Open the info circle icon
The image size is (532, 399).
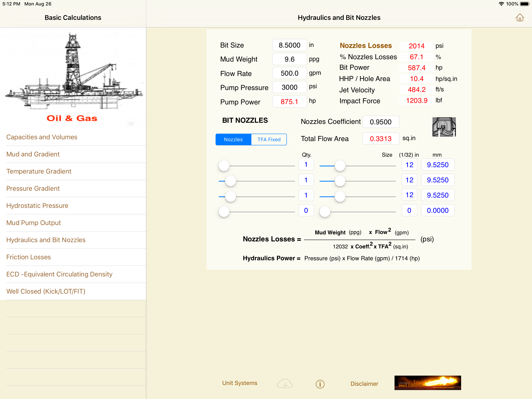320,384
